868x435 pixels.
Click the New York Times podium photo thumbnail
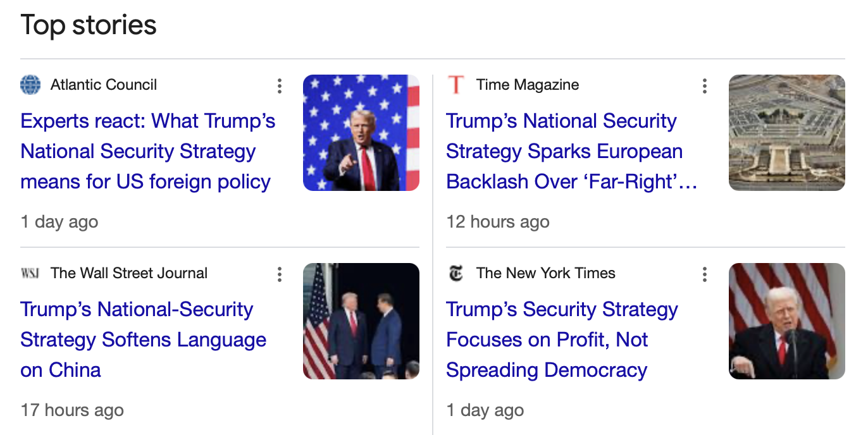click(786, 321)
